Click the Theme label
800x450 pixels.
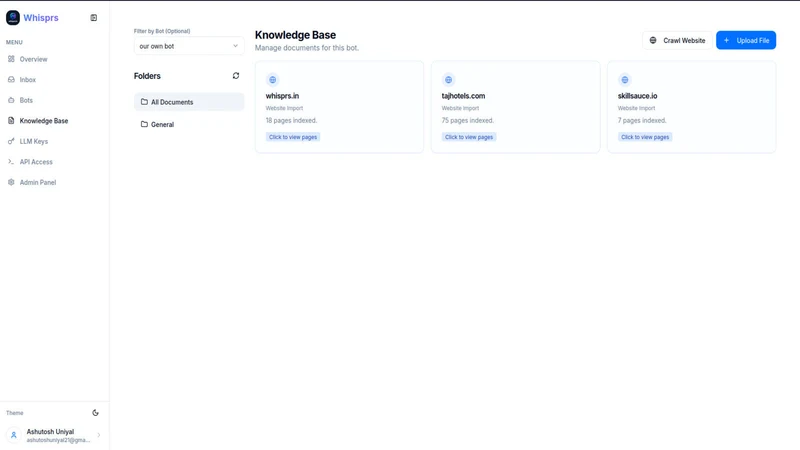[x=15, y=413]
